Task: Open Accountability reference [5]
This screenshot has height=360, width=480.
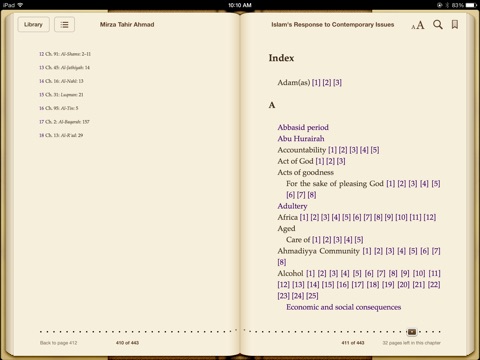Action: click(x=375, y=150)
